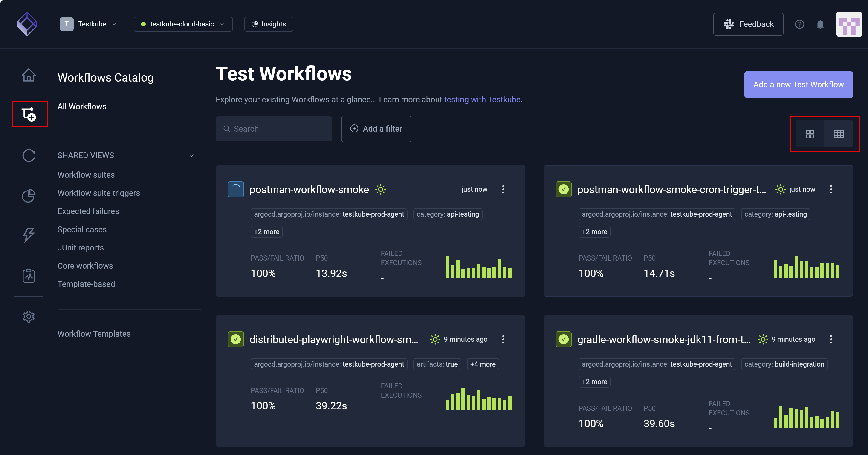The width and height of the screenshot is (868, 455).
Task: Select the Test Workflows sidebar icon
Action: 29,114
